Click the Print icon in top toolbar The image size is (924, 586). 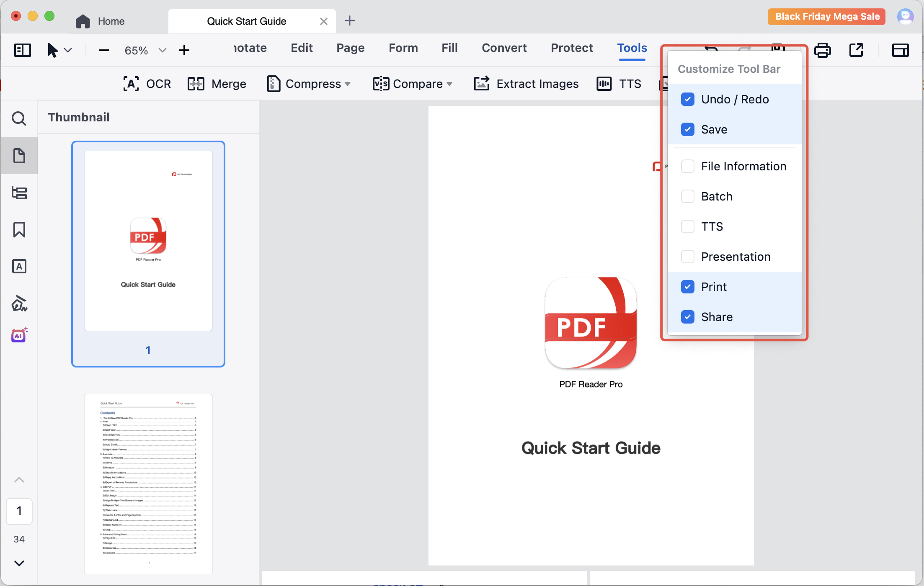click(822, 50)
